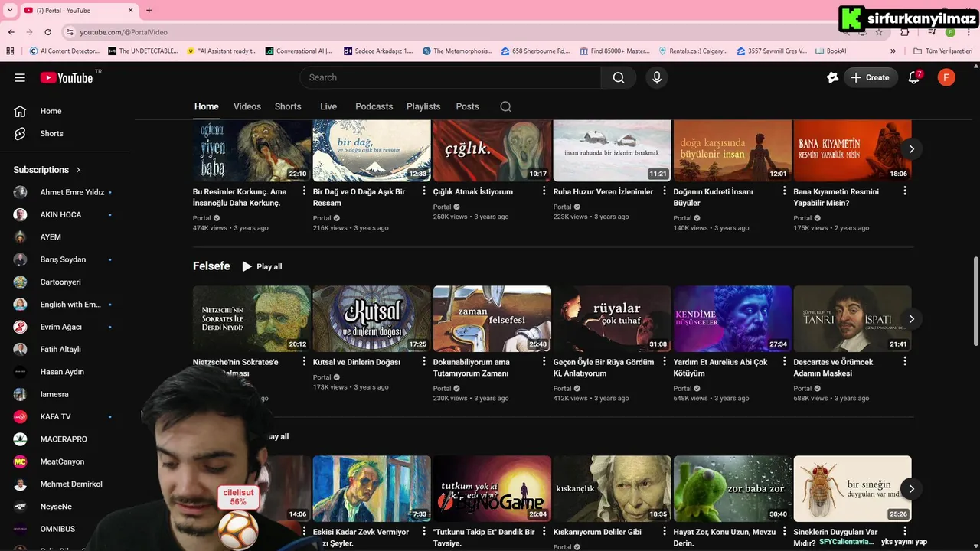
Task: Open Tüm Yer İşaretleri bookmarks folder
Action: pyautogui.click(x=942, y=51)
